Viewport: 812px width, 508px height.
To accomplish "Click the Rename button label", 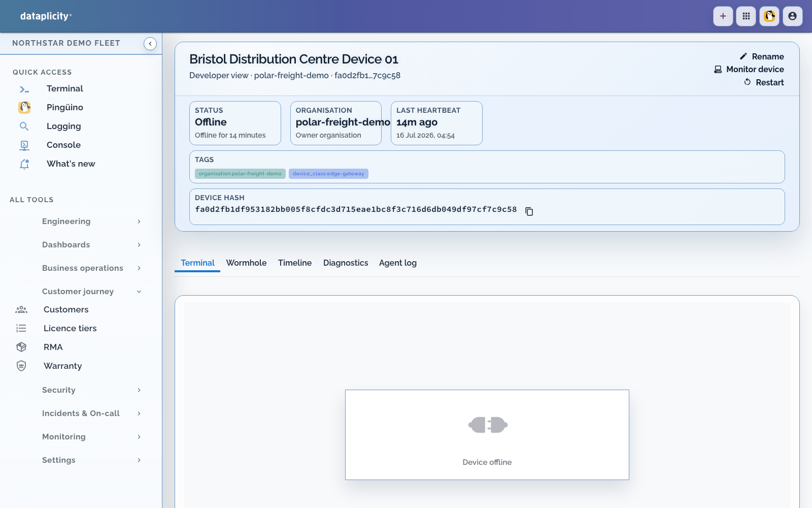I will coord(768,56).
